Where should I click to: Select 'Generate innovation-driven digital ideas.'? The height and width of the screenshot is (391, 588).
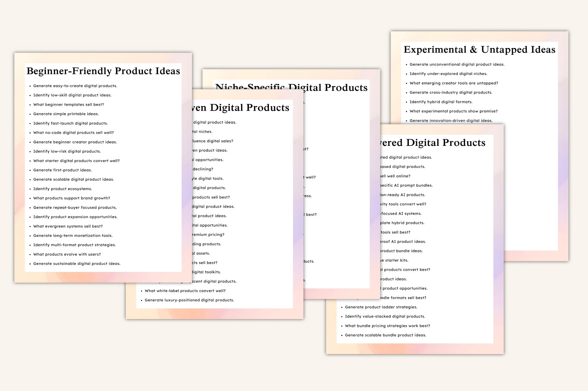(x=451, y=121)
